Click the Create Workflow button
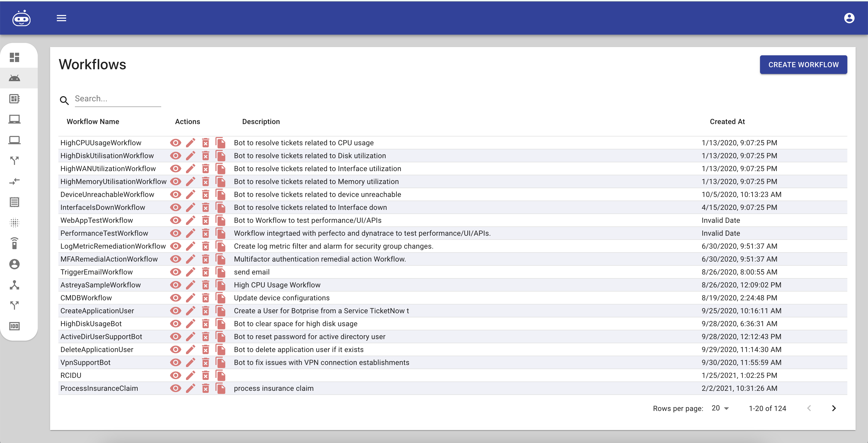This screenshot has height=443, width=868. [x=803, y=65]
